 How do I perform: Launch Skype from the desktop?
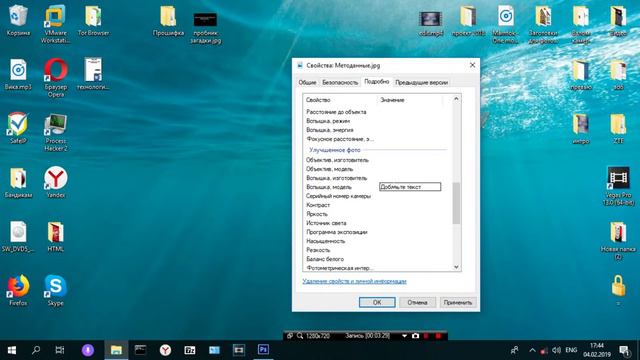coord(56,290)
